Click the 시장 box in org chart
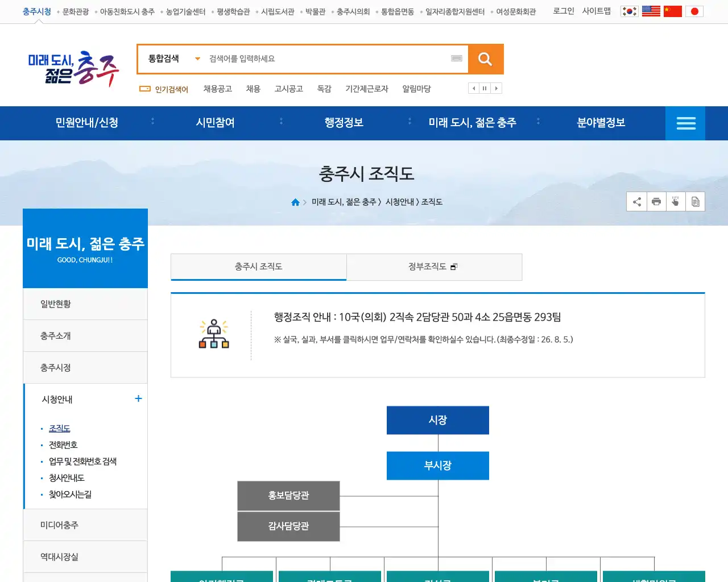The image size is (728, 582). pyautogui.click(x=438, y=420)
